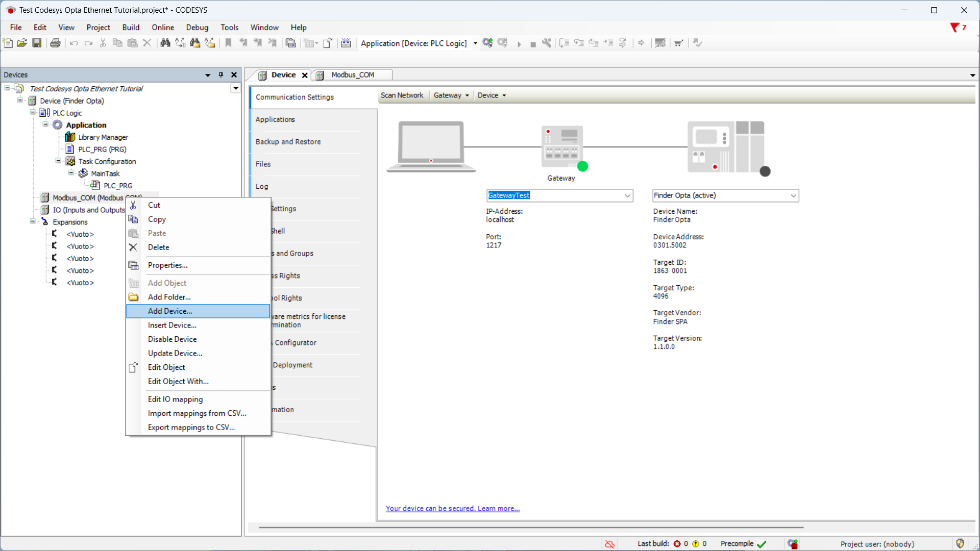Click the Save project toolbar icon
The image size is (980, 551).
37,43
